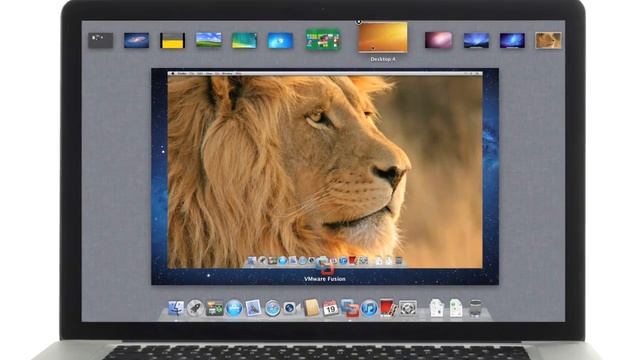The image size is (640, 360).
Task: Switch to Windows XP green hill thumbnail
Action: [x=208, y=40]
